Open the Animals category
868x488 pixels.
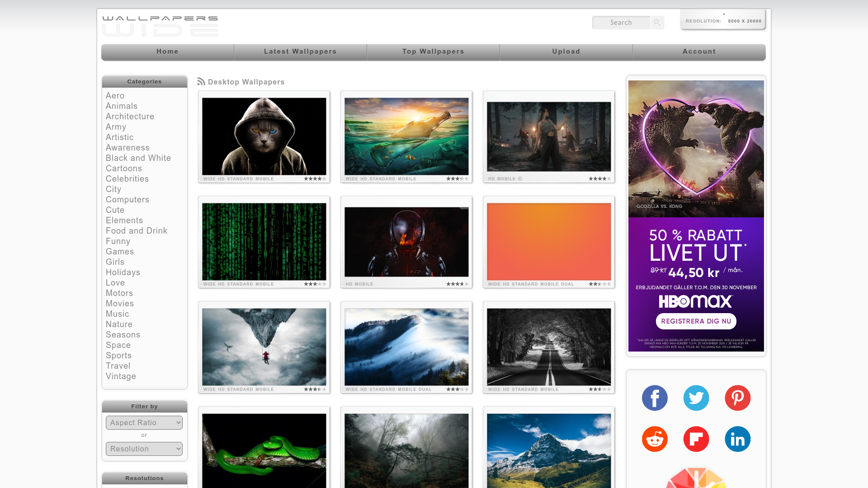(122, 106)
